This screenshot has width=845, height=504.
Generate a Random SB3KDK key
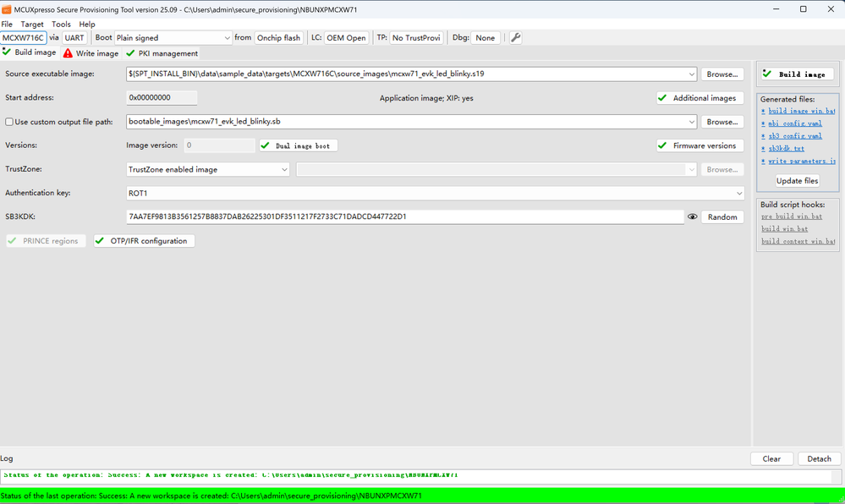tap(722, 216)
